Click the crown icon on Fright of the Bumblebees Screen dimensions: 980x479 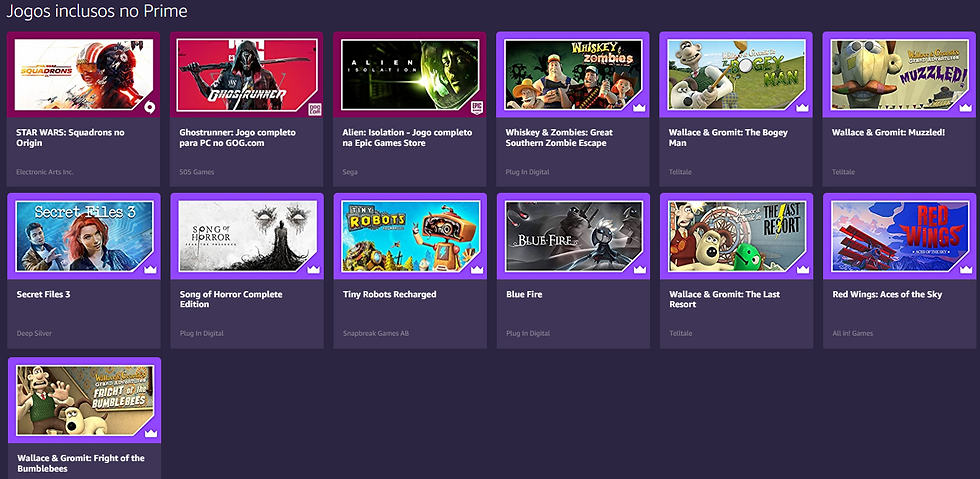(x=150, y=433)
